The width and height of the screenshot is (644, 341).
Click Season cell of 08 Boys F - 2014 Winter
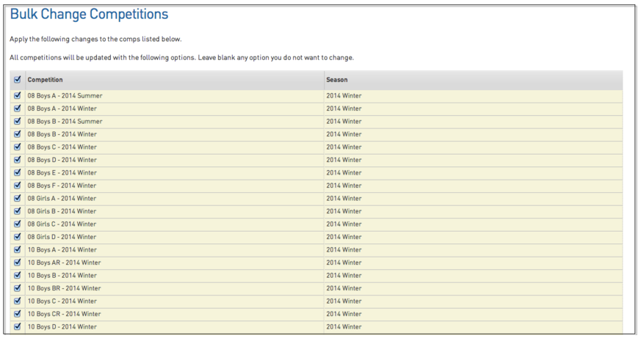pyautogui.click(x=473, y=186)
